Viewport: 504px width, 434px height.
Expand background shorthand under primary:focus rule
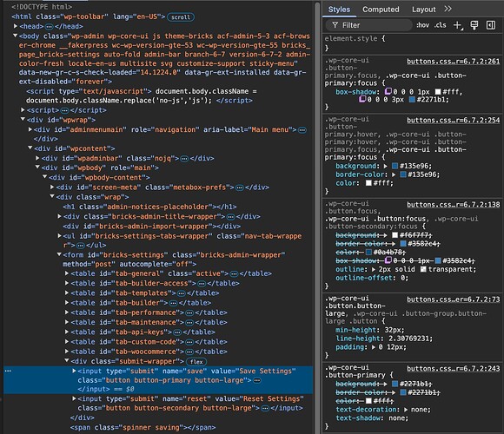click(x=386, y=166)
